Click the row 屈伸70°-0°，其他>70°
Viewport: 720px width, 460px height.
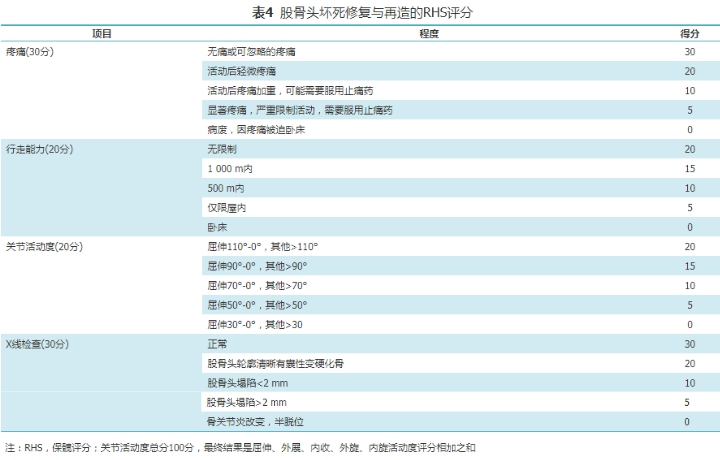(x=461, y=286)
